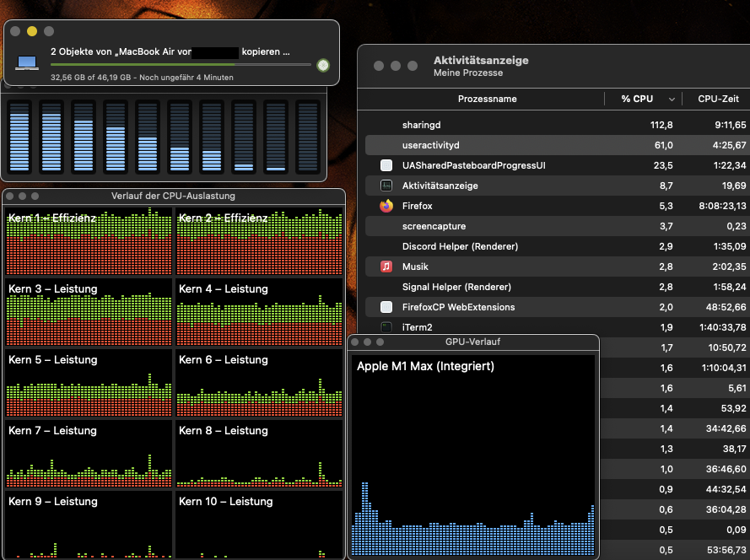This screenshot has height=560, width=750.
Task: Click the 8:08:23,13 CPU time value
Action: (x=722, y=206)
